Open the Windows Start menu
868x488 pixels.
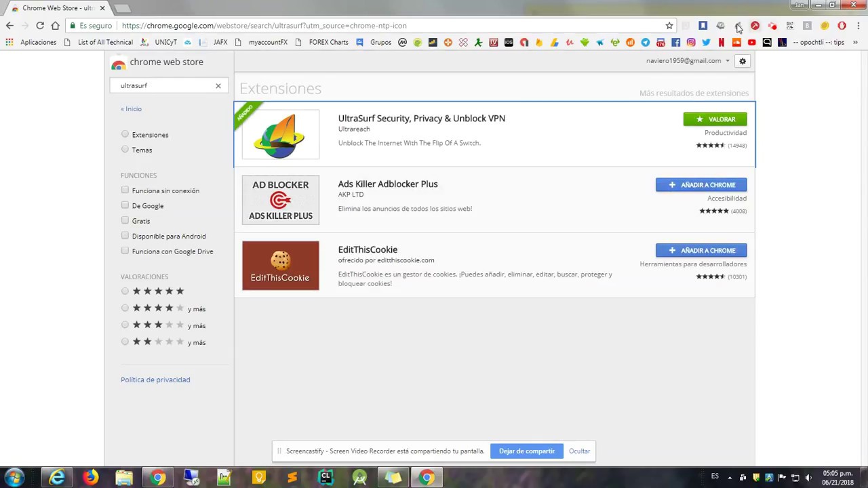[14, 477]
